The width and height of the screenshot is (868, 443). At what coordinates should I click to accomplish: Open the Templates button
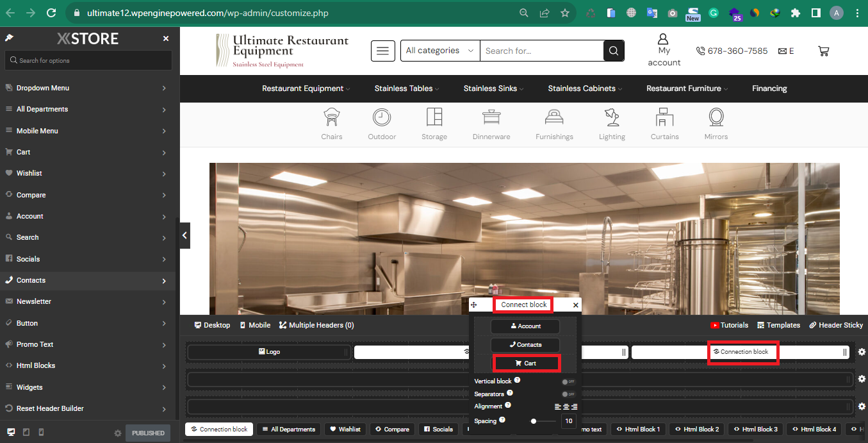[x=778, y=325]
